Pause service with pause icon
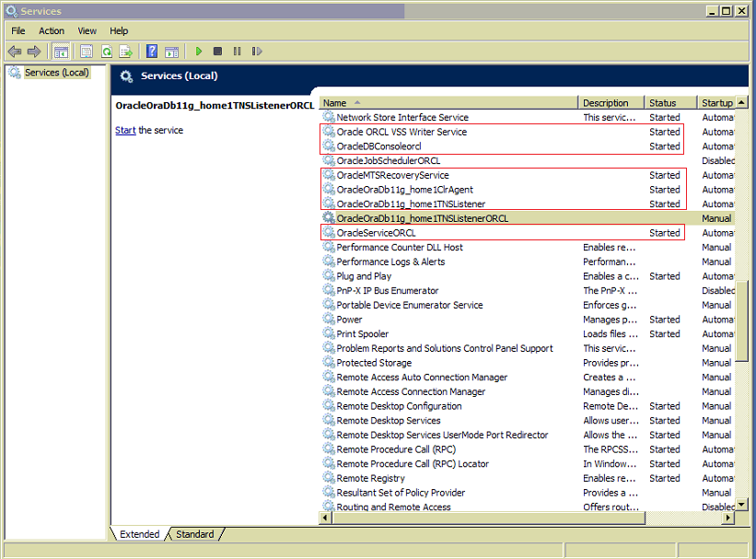 click(237, 52)
